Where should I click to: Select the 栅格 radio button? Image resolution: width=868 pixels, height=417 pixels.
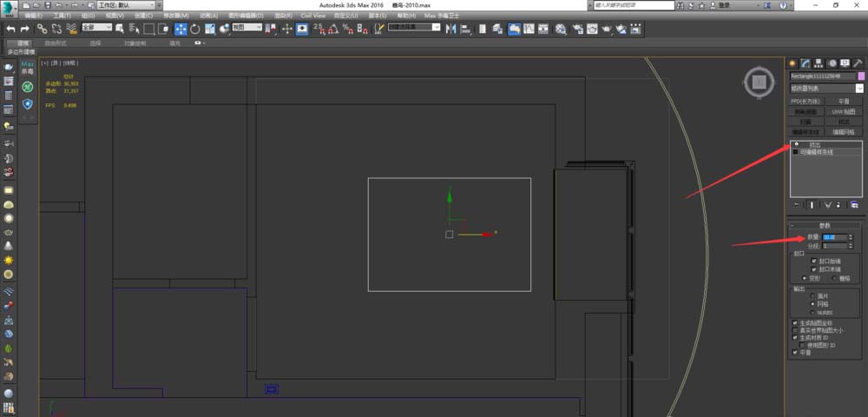(834, 277)
